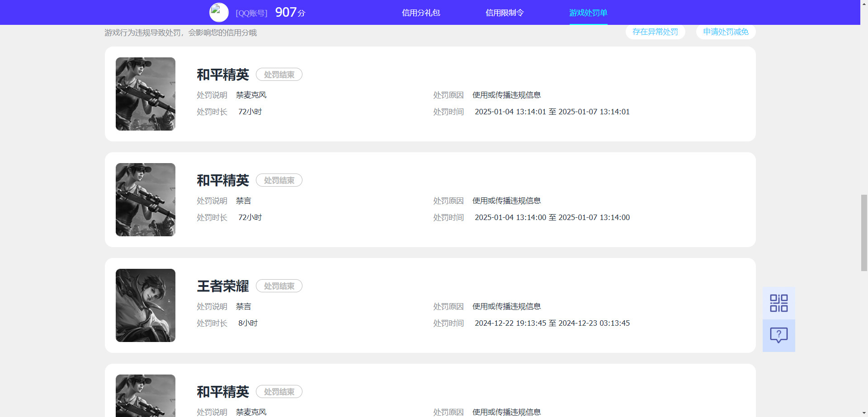Click the 王者荣耀 title
Viewport: 868px width, 417px height.
tap(223, 286)
